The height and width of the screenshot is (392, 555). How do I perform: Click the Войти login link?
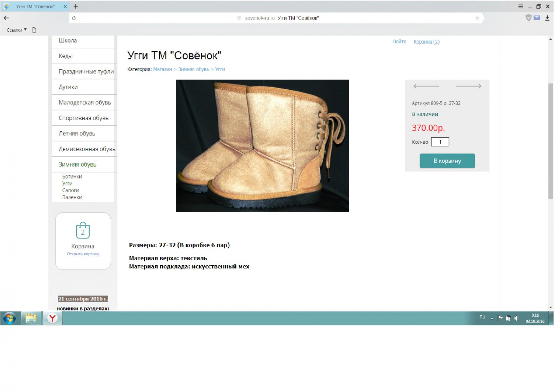pos(399,42)
